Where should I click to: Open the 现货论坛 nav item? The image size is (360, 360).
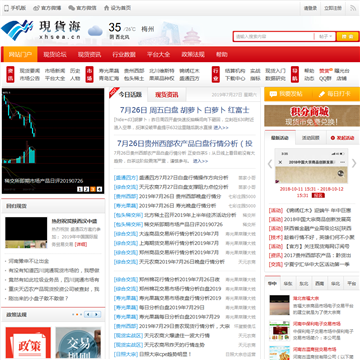coord(55,54)
